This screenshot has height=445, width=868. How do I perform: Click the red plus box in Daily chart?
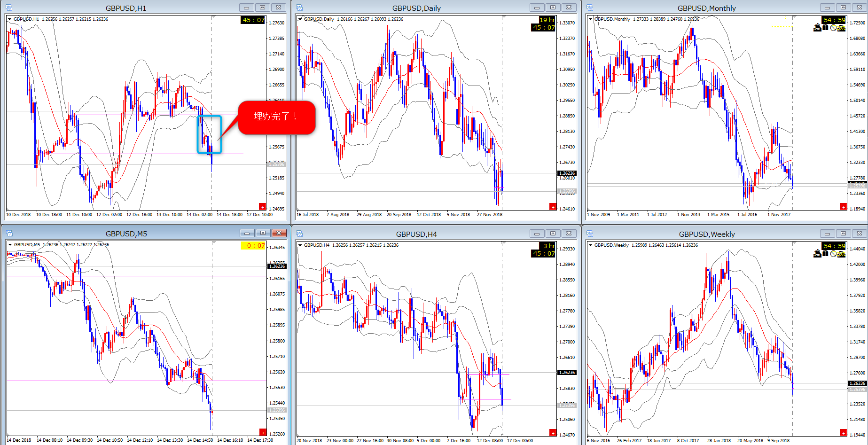point(553,207)
